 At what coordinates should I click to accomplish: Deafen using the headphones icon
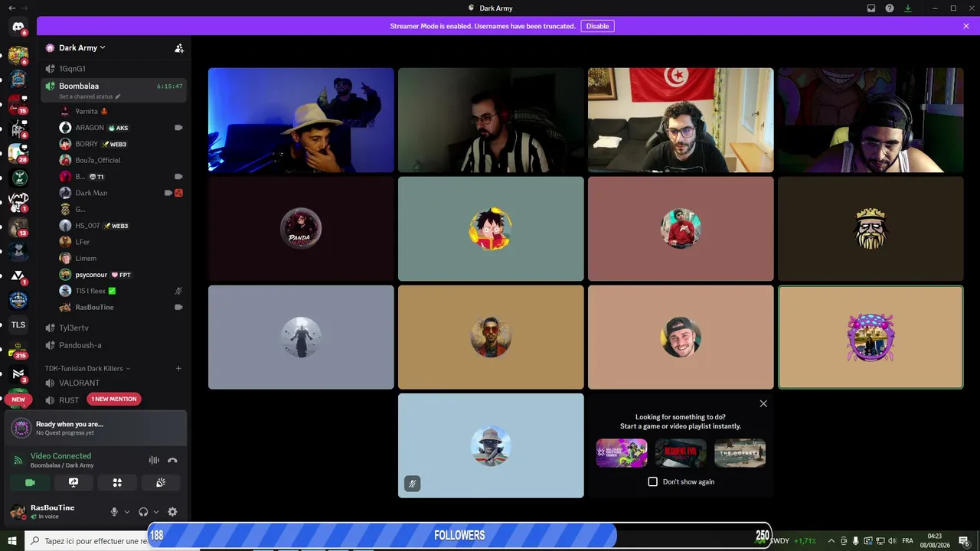[x=143, y=512]
